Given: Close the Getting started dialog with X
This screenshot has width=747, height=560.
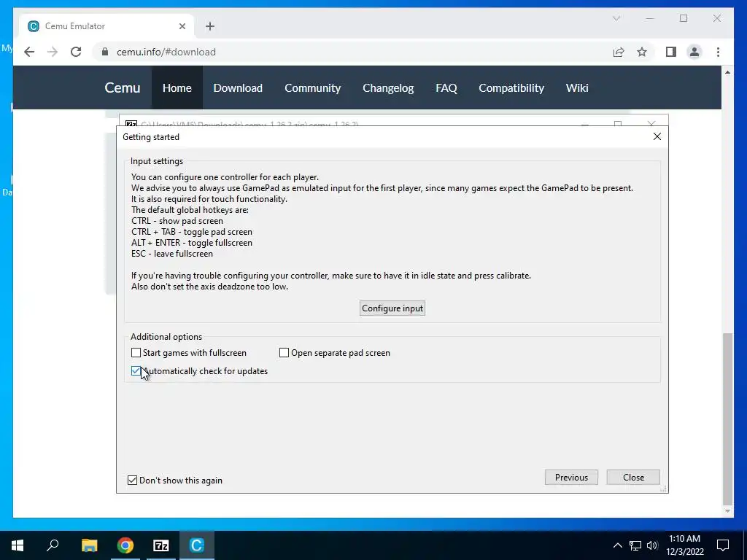Looking at the screenshot, I should 657,136.
